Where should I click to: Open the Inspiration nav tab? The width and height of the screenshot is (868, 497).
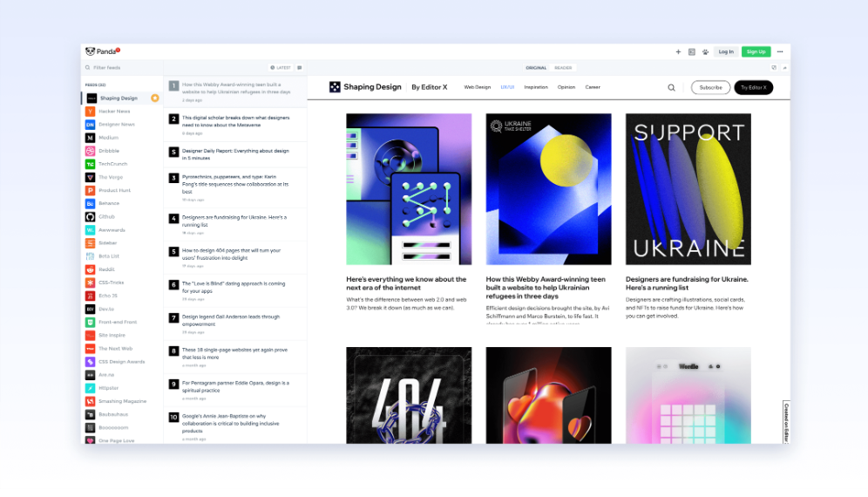click(x=536, y=87)
